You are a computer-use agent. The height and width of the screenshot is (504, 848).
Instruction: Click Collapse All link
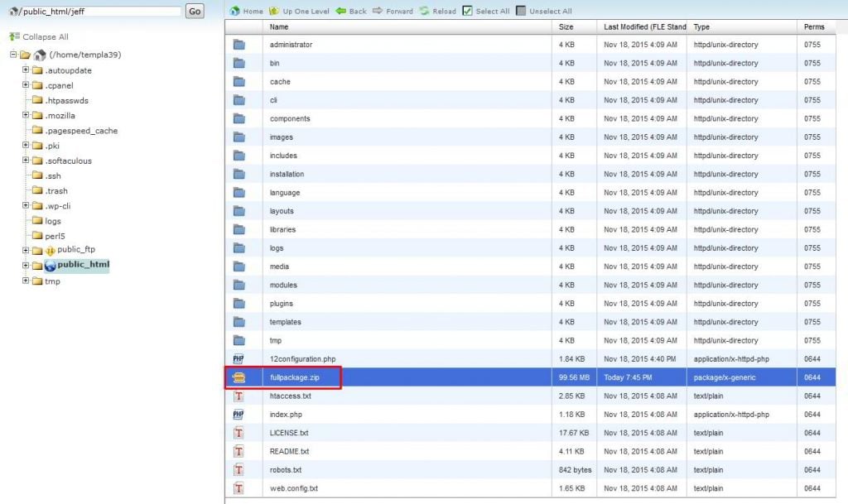[45, 37]
